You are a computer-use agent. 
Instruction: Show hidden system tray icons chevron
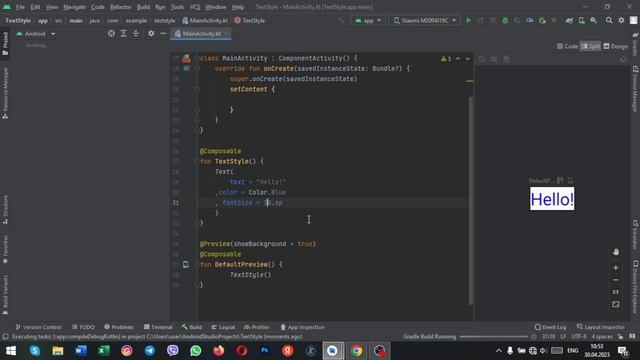pyautogui.click(x=498, y=351)
